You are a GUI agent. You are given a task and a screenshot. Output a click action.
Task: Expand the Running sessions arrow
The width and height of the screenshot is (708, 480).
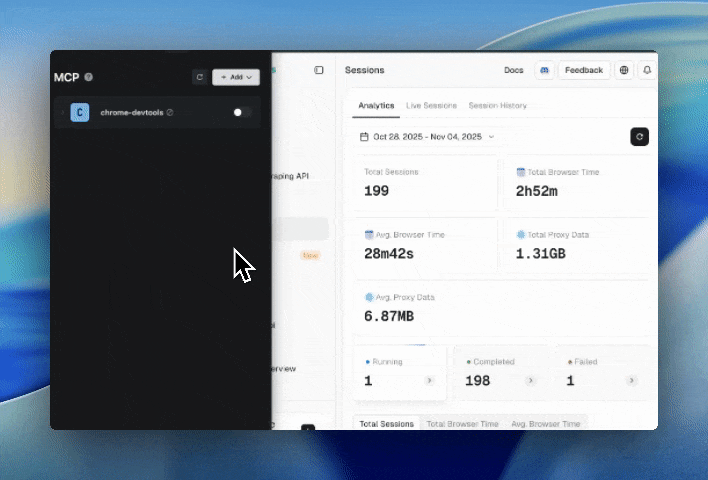tap(429, 381)
